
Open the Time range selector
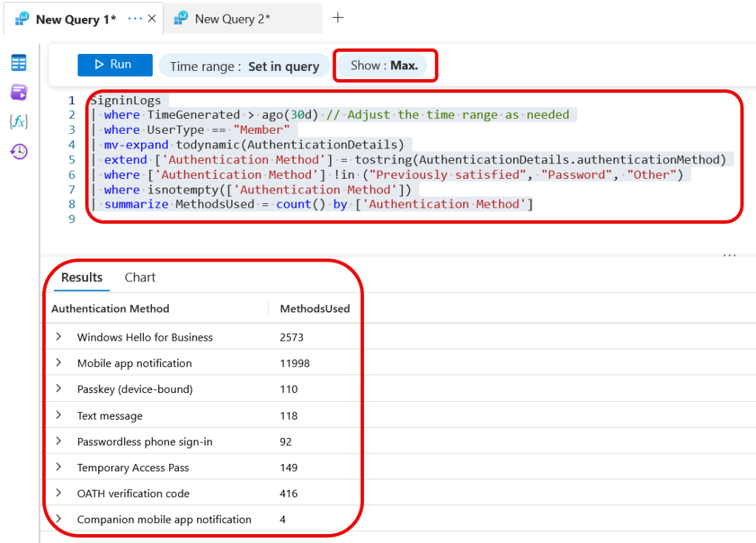[x=244, y=66]
